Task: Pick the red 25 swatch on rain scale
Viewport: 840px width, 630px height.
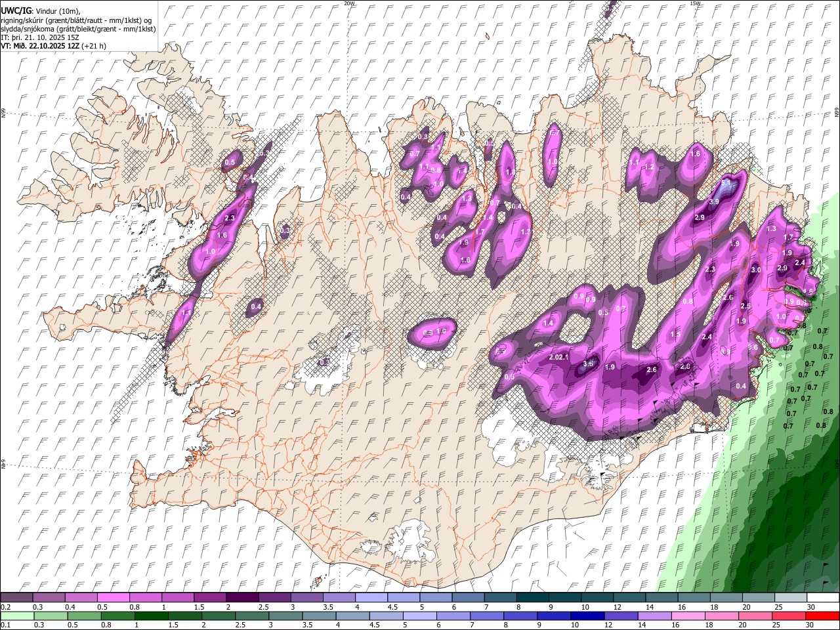Action: 789,616
